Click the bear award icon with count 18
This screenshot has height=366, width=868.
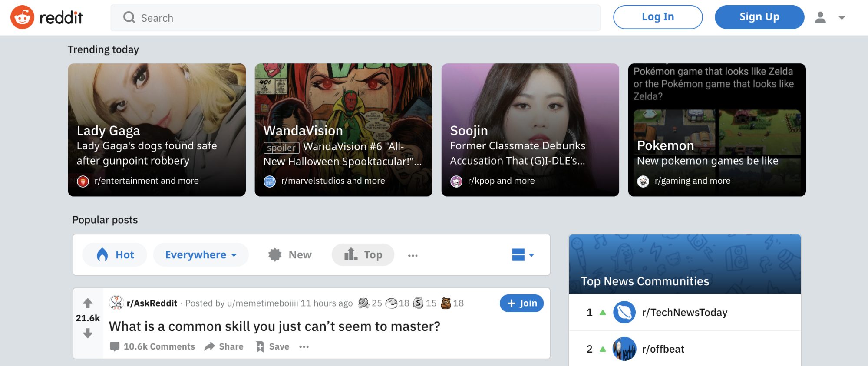click(x=446, y=303)
